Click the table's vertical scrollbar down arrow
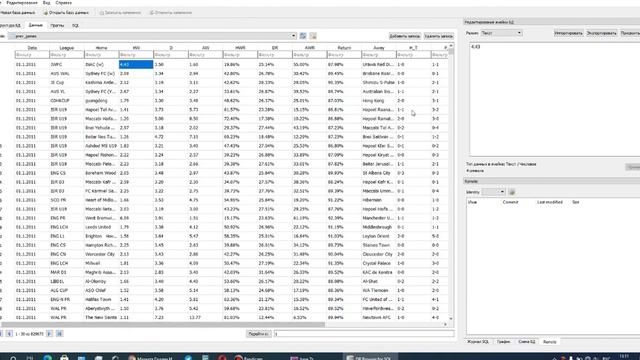This screenshot has width=640, height=360. pyautogui.click(x=451, y=318)
